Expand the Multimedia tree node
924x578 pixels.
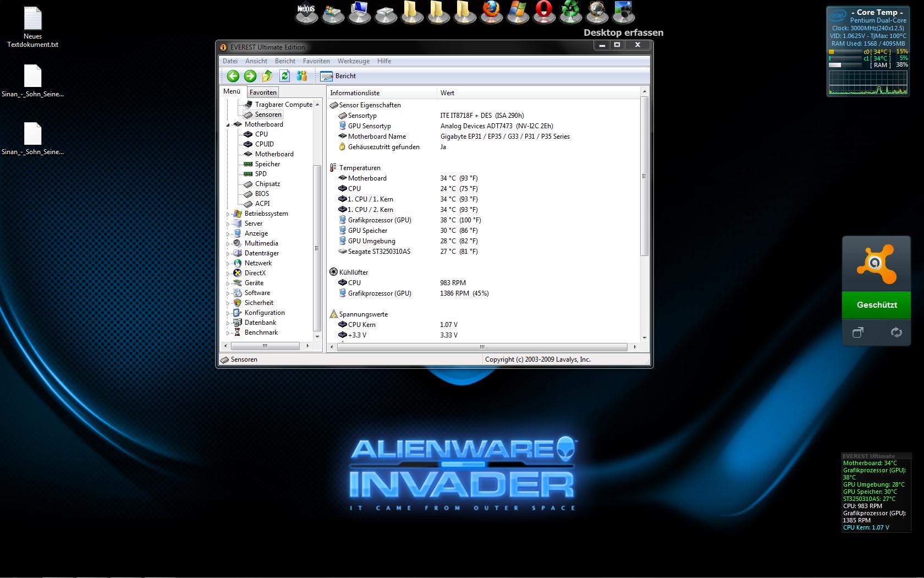click(x=228, y=244)
